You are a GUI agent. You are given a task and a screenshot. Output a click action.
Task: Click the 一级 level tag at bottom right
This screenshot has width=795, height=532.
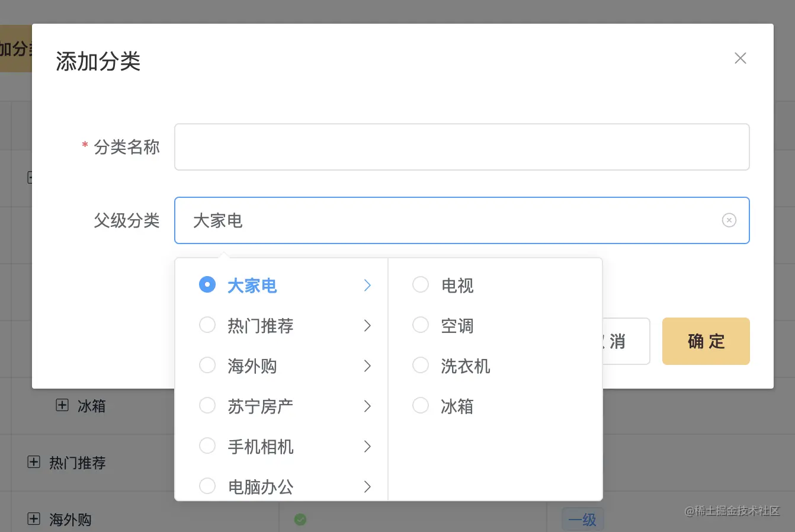[582, 519]
